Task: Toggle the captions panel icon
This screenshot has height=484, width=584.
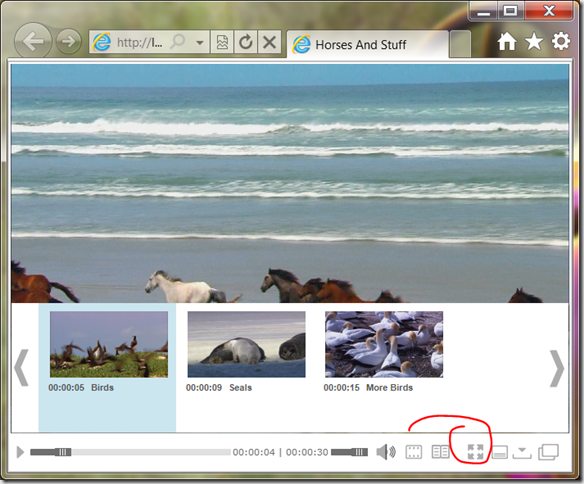Action: pyautogui.click(x=499, y=452)
